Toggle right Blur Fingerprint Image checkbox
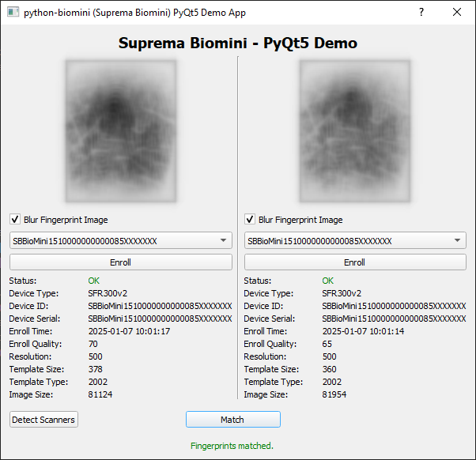The height and width of the screenshot is (460, 476). tap(250, 219)
